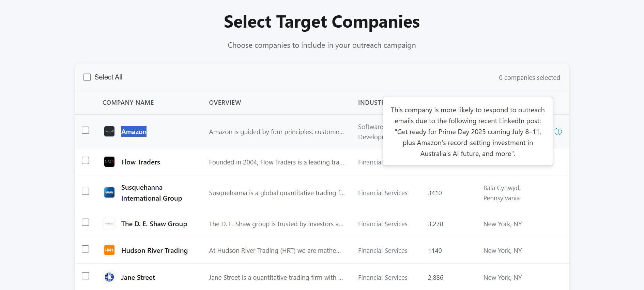Click the blue info icon in Amazon row
Screen dimensions: 644x290
(558, 131)
